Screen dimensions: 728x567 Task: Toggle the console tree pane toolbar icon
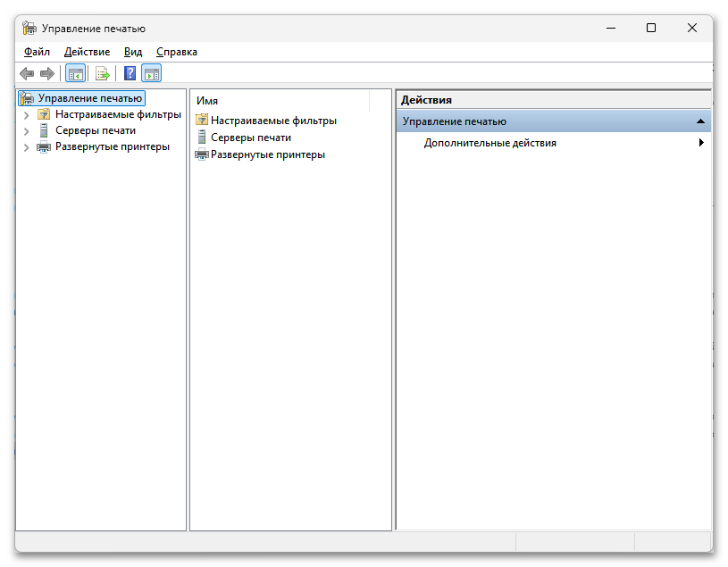tap(75, 73)
